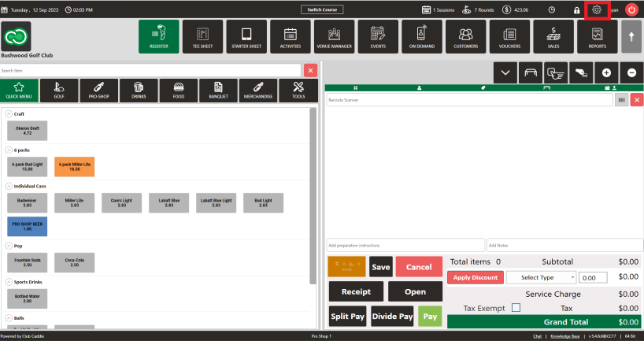The image size is (644, 341).
Task: Click the minus quantity button
Action: [631, 72]
